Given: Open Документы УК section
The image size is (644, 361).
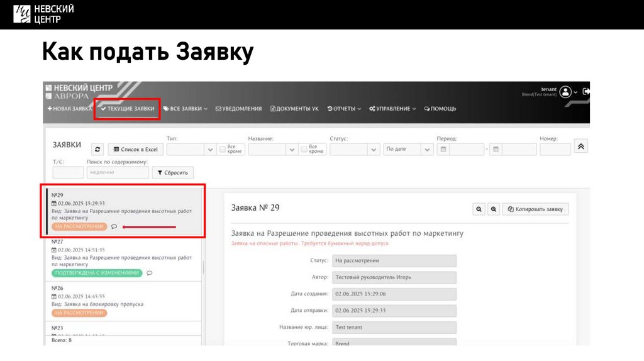Looking at the screenshot, I should click(x=294, y=109).
